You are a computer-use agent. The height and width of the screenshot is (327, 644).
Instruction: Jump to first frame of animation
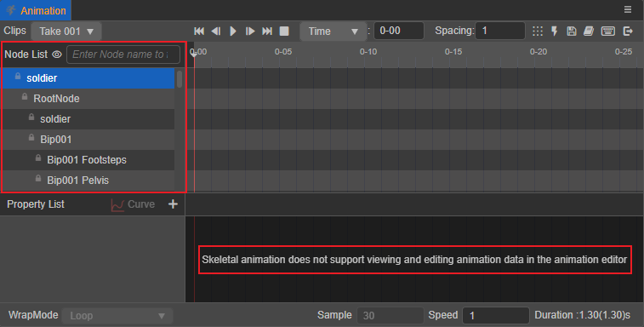[199, 32]
